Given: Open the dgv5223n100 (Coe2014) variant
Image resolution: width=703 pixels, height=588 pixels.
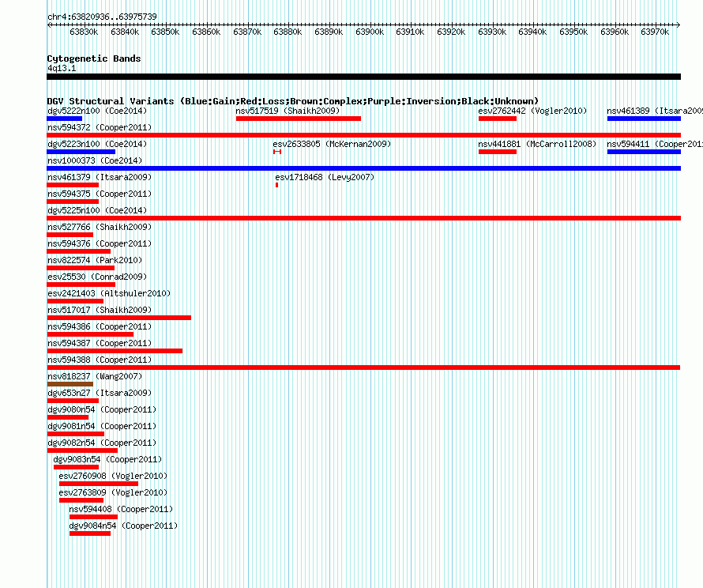Looking at the screenshot, I should 97,144.
